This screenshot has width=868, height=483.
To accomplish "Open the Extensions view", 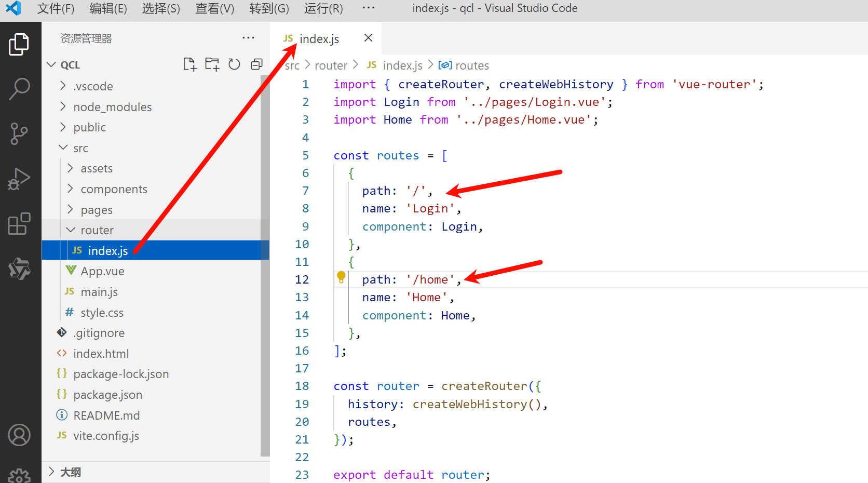I will 19,223.
